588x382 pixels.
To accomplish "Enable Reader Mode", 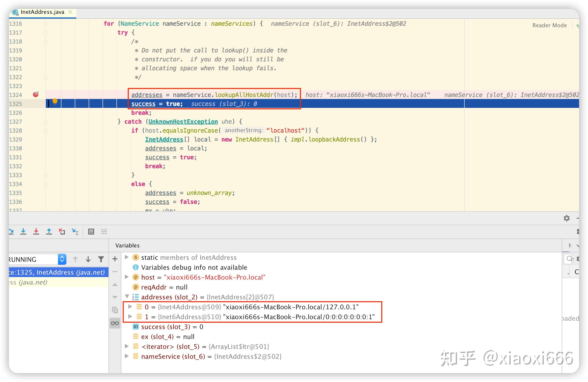I will [549, 25].
